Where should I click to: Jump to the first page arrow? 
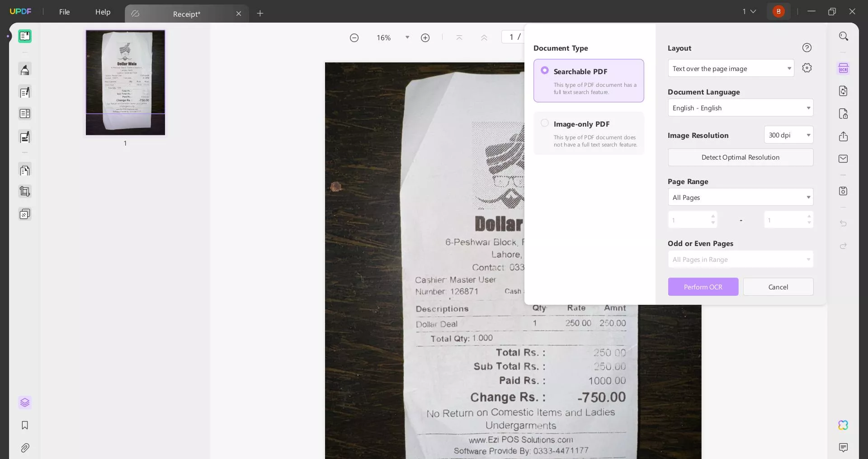[x=459, y=38]
